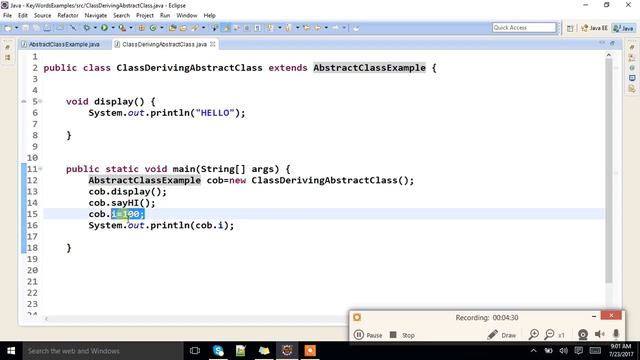This screenshot has width=640, height=360.
Task: Toggle speaker audio in recorder panel
Action: pyautogui.click(x=600, y=335)
